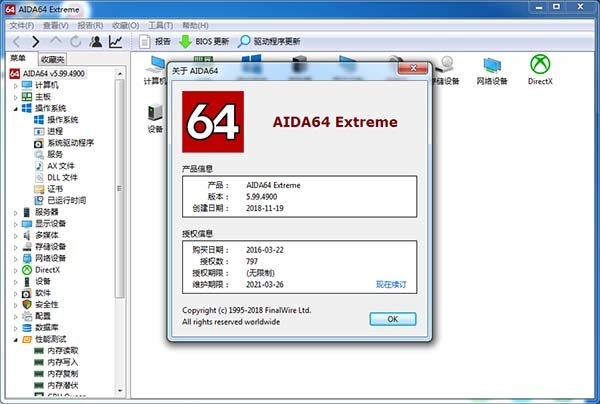This screenshot has height=404, width=600.
Task: Select DirectX in the sidebar tree
Action: (x=41, y=270)
